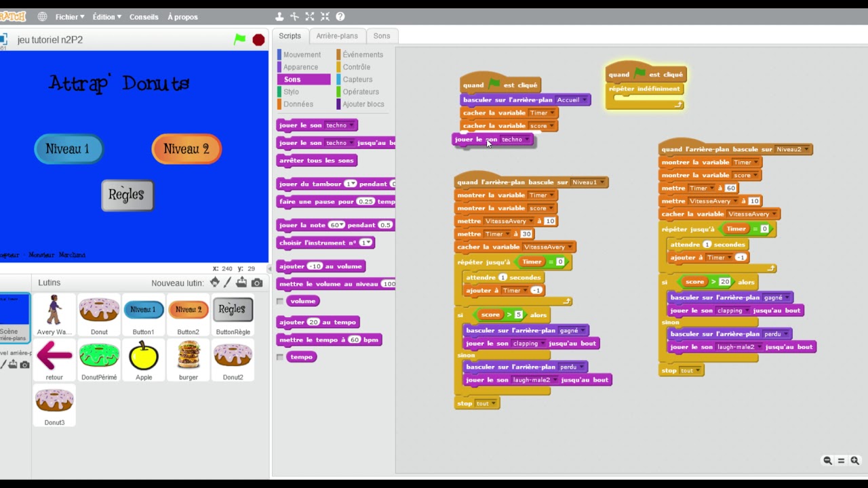Select the Donut sprite thumbnail
Image resolution: width=868 pixels, height=488 pixels.
pos(99,314)
